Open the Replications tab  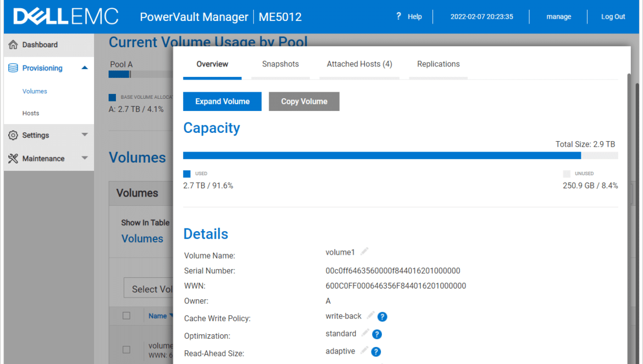coord(439,64)
